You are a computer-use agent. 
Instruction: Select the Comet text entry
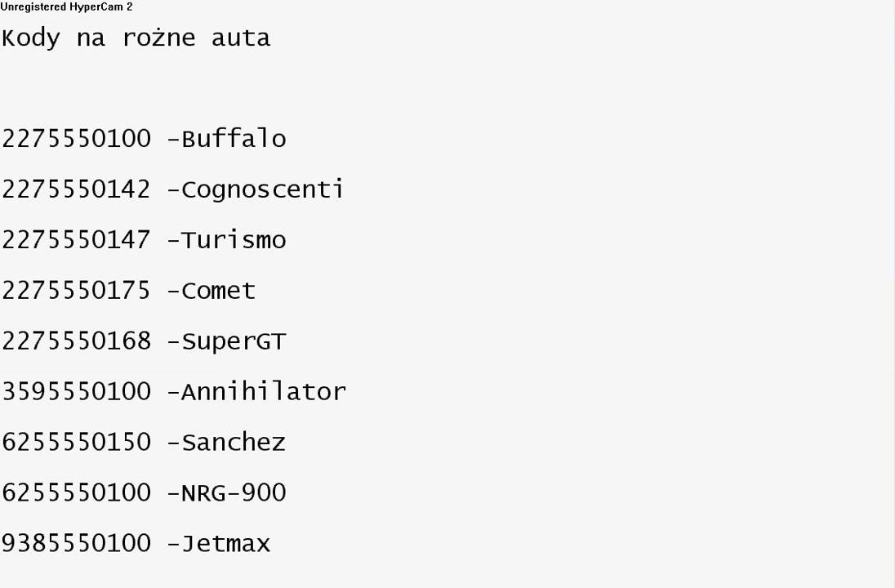[x=218, y=291]
